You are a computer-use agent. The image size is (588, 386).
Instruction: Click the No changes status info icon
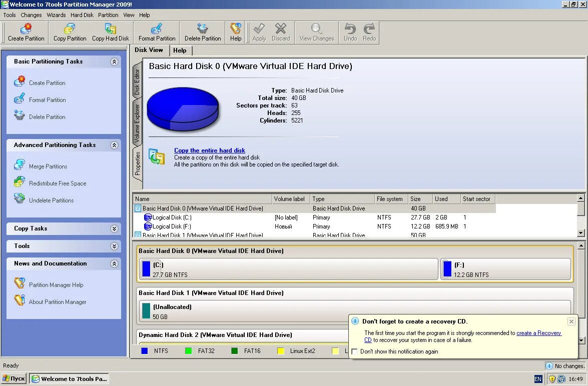coord(549,366)
